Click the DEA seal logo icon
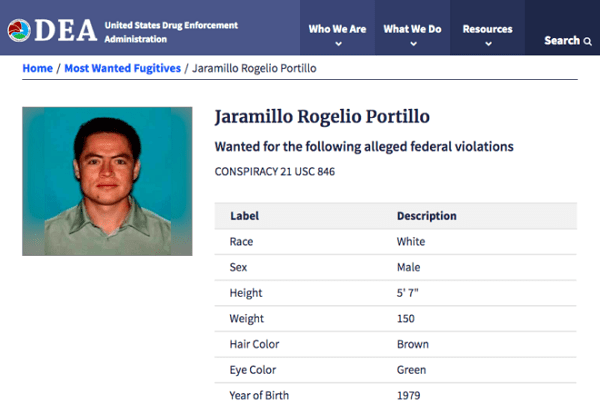600x401 pixels. pos(19,30)
